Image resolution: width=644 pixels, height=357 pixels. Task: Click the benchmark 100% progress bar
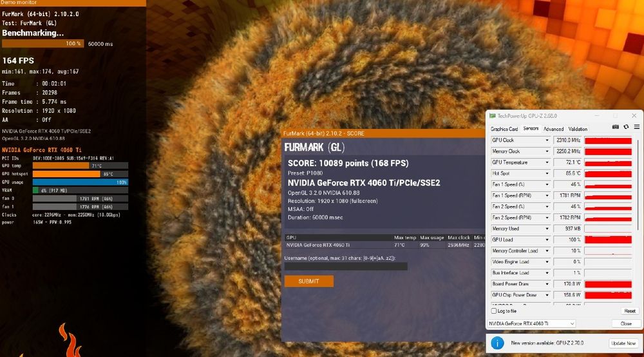click(x=43, y=44)
